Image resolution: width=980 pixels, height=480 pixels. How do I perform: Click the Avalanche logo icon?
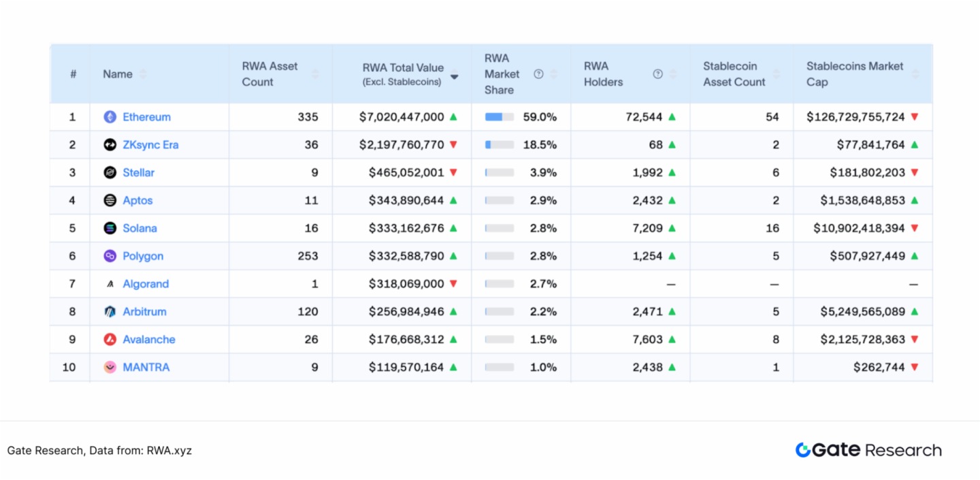tap(110, 340)
